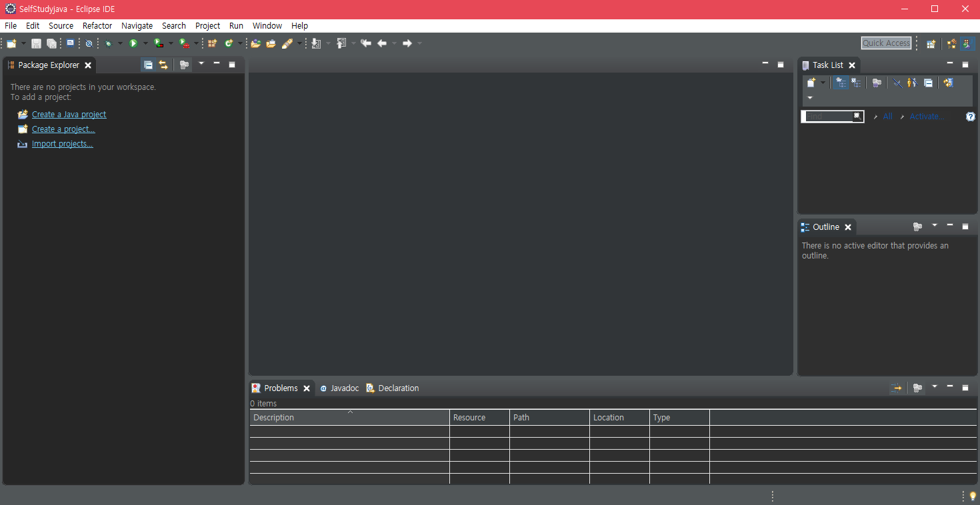Go to the Previous Annotation icon
This screenshot has height=505, width=980.
coord(341,43)
